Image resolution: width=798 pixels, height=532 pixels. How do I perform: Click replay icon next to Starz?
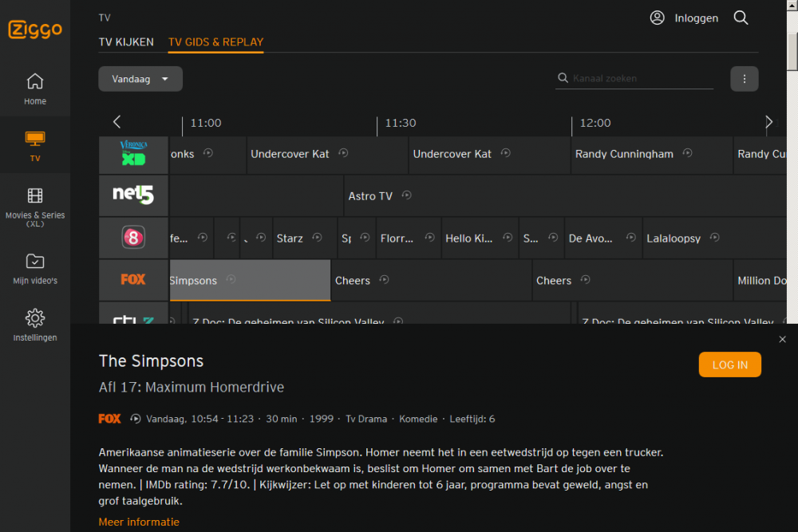click(x=317, y=238)
